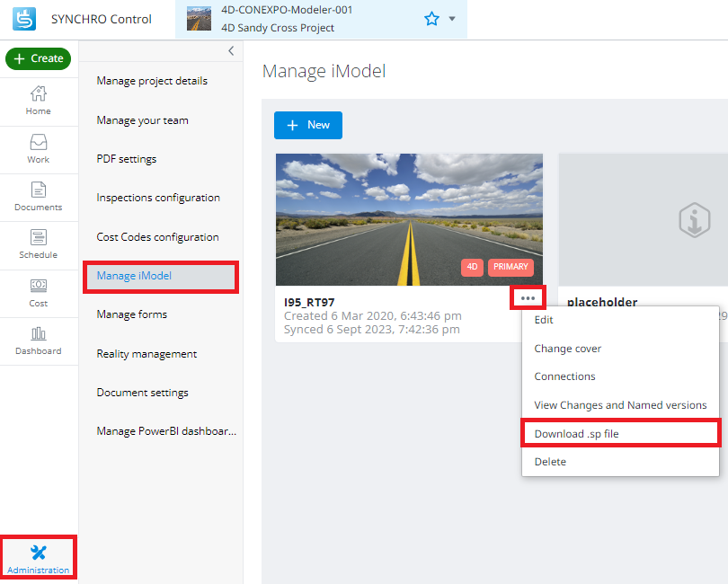728x584 pixels.
Task: Click the project thumbnail in header
Action: [199, 19]
